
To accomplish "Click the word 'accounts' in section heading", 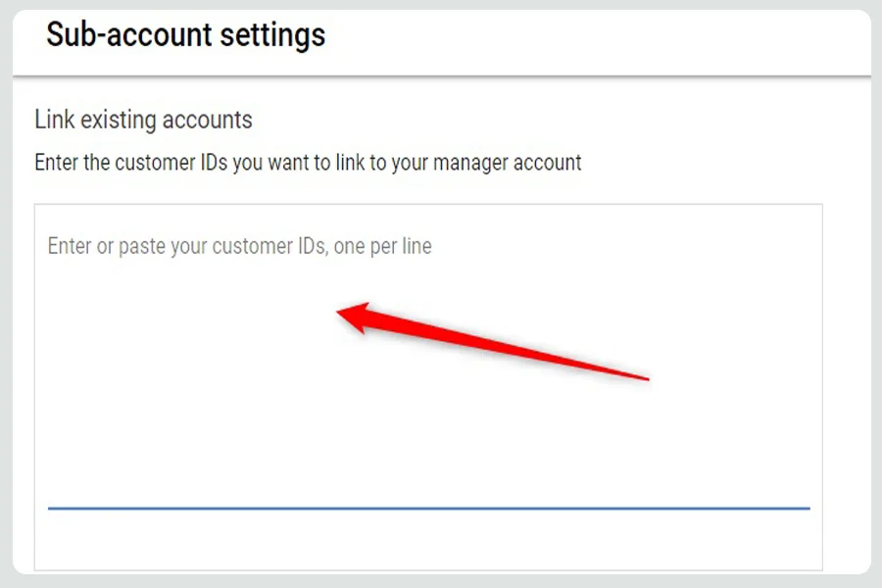I will click(x=208, y=120).
